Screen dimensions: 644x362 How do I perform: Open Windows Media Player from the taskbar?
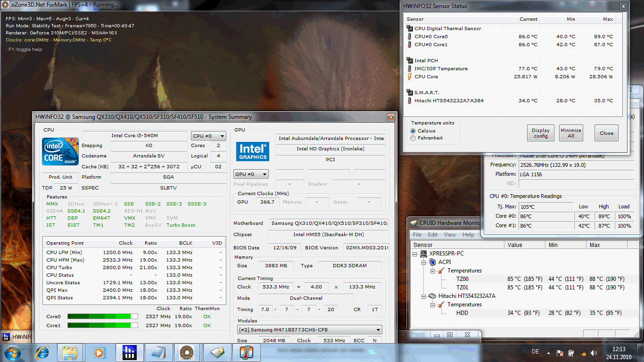(x=99, y=353)
